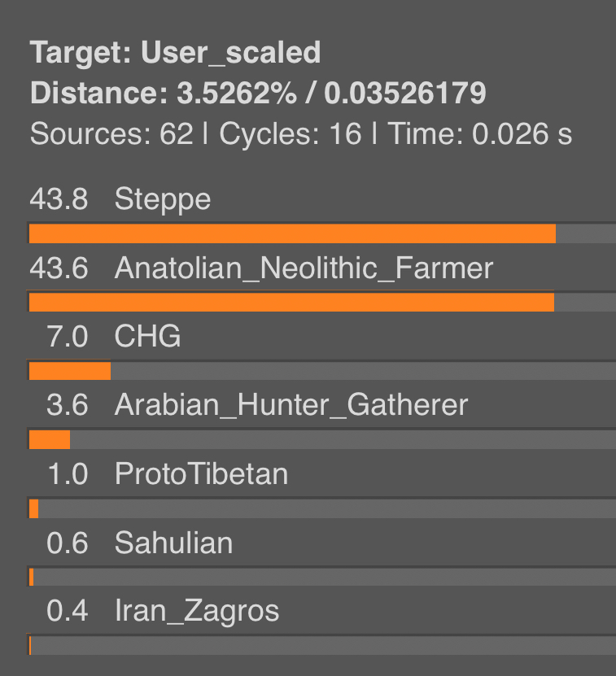Click the Target: User_scaled heading
616x676 pixels.
(x=176, y=54)
